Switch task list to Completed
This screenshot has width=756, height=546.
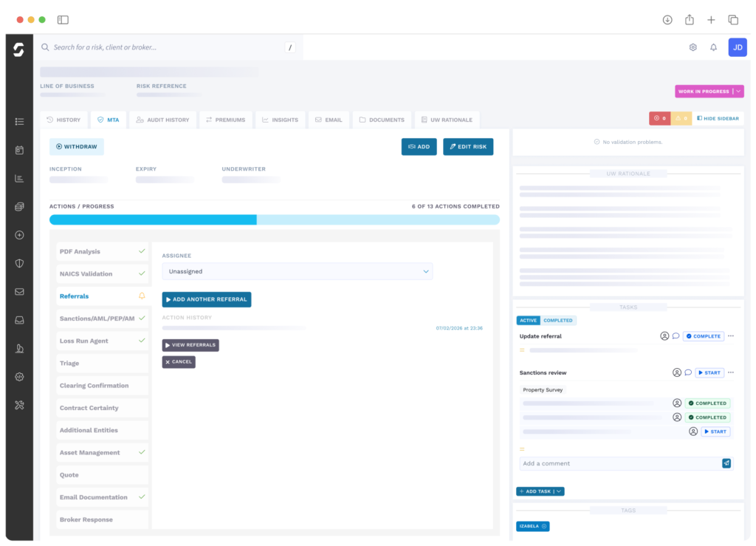pos(557,321)
